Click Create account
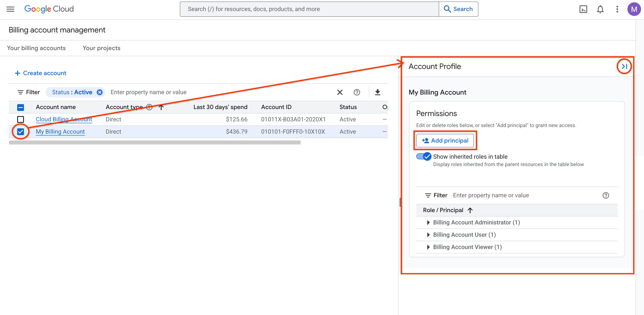 coord(40,73)
